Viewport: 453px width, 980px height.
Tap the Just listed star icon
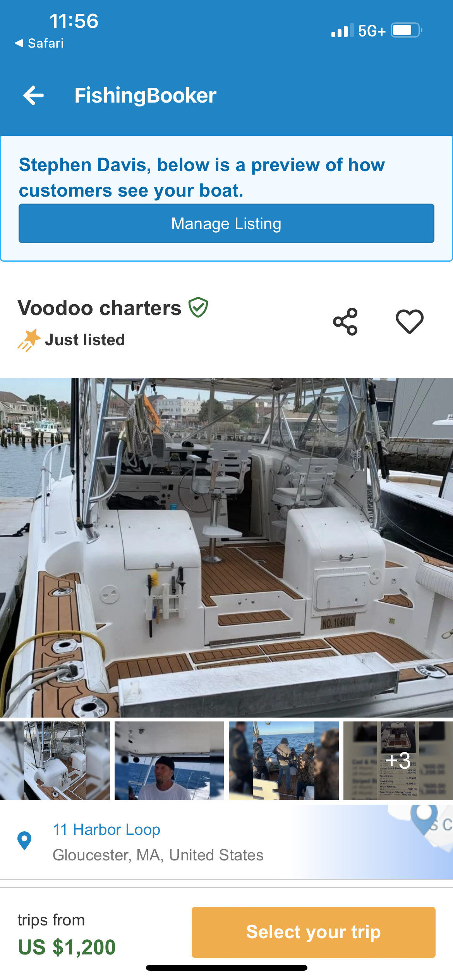[x=29, y=340]
